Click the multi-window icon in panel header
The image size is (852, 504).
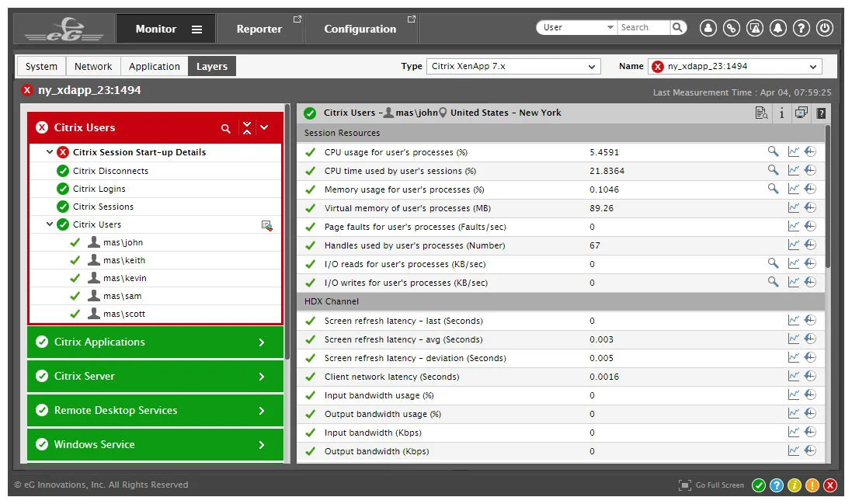(x=801, y=113)
